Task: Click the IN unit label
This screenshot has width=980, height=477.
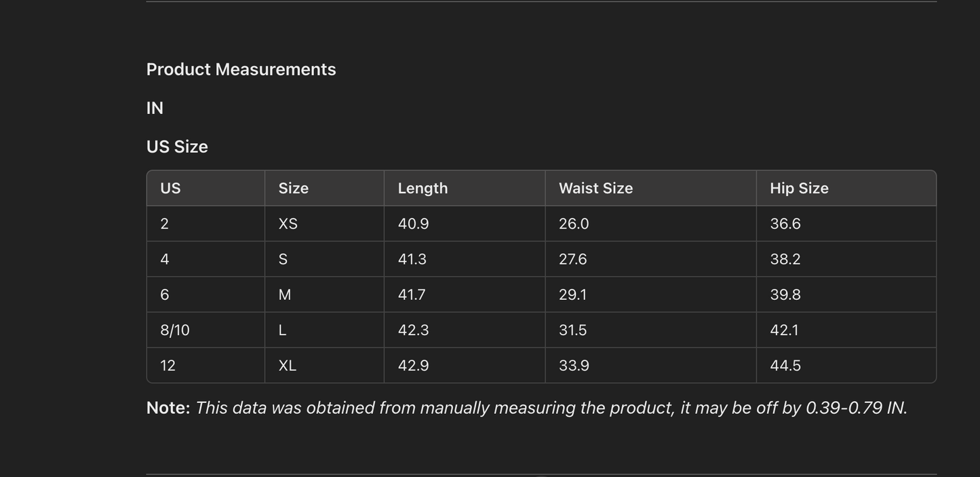Action: pyautogui.click(x=155, y=108)
